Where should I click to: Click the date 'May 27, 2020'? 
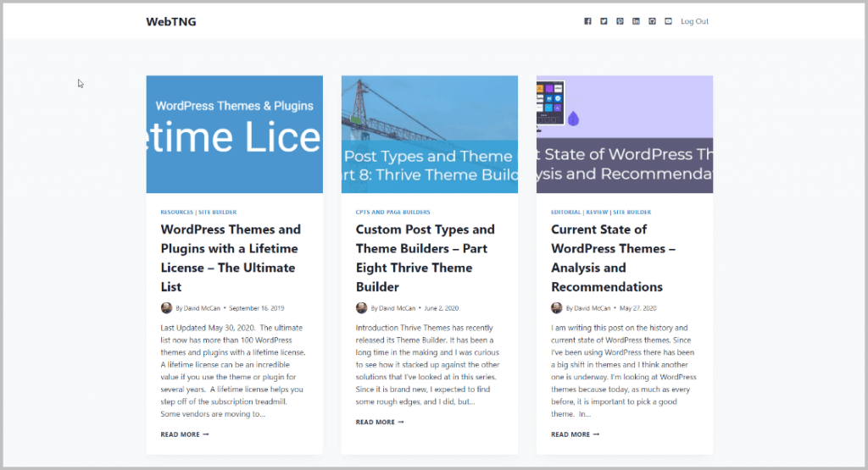click(x=637, y=308)
